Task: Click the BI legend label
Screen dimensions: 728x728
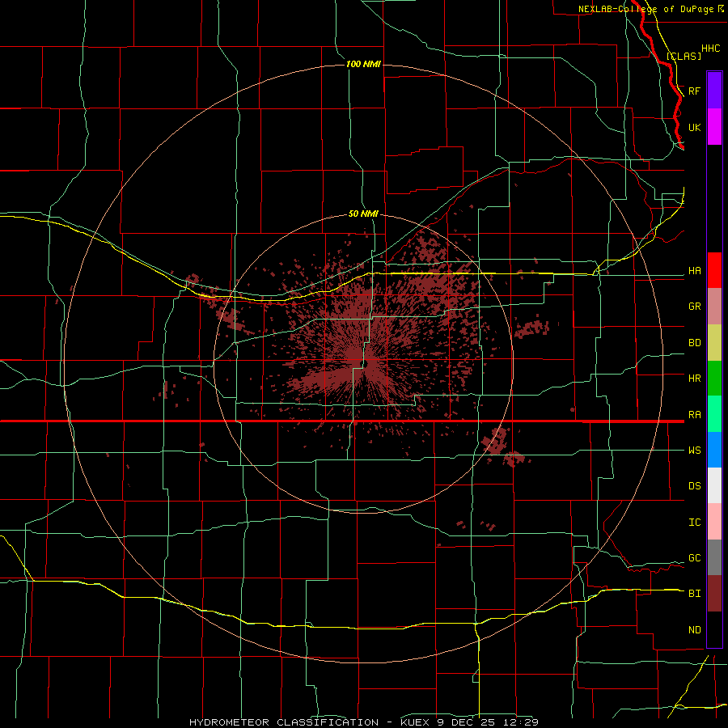Action: pos(694,594)
